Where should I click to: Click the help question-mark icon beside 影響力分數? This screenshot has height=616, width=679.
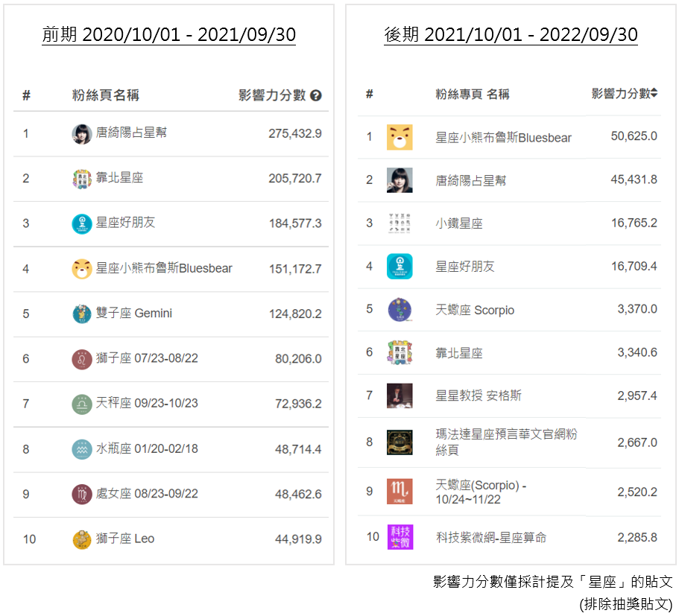[316, 95]
